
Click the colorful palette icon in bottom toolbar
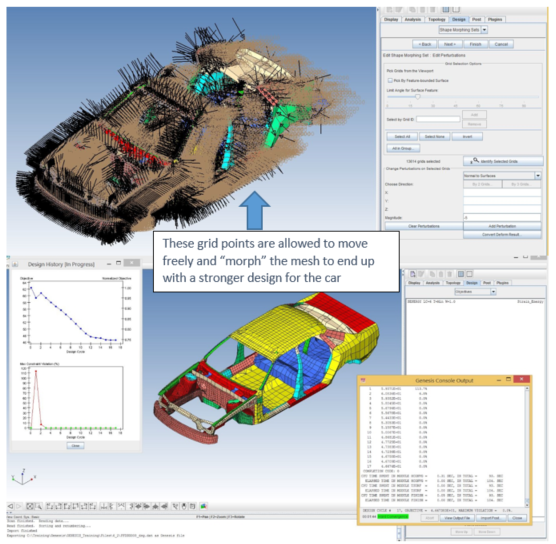pos(204,506)
